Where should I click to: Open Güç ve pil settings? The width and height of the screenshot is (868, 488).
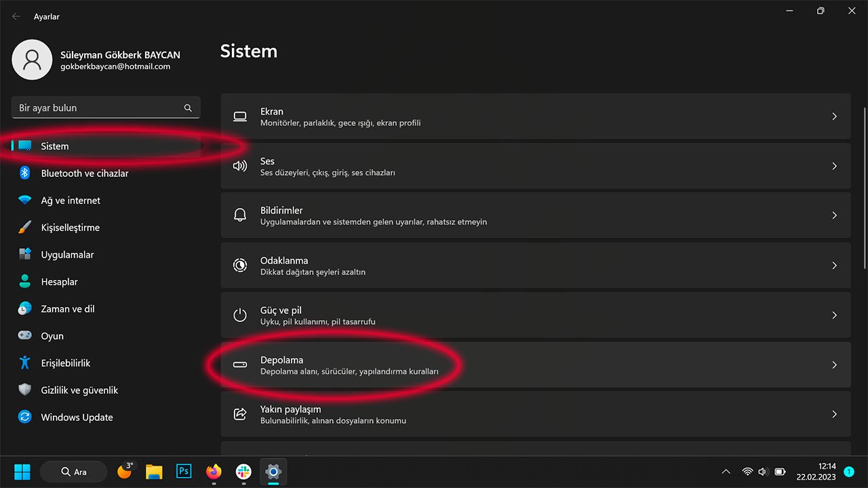pos(536,315)
